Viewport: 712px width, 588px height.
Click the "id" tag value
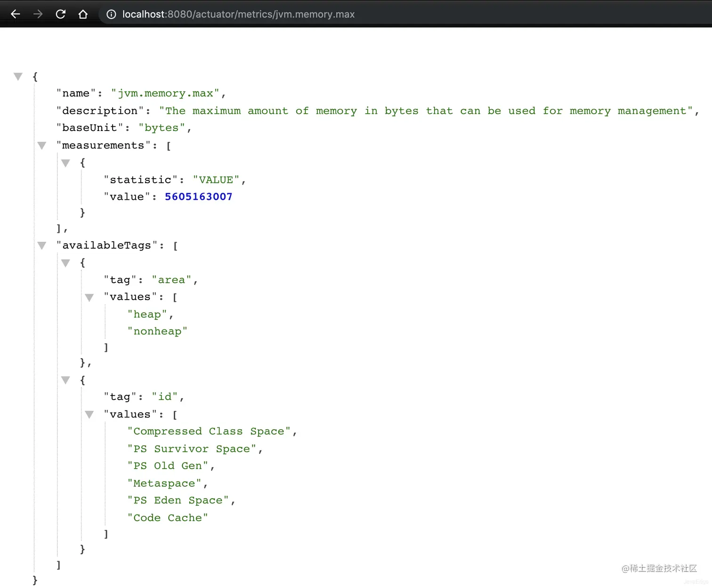pyautogui.click(x=165, y=397)
